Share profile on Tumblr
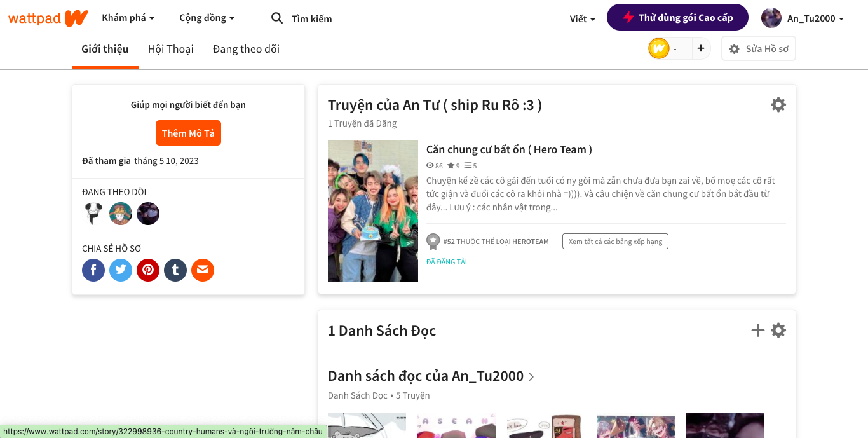 point(175,270)
